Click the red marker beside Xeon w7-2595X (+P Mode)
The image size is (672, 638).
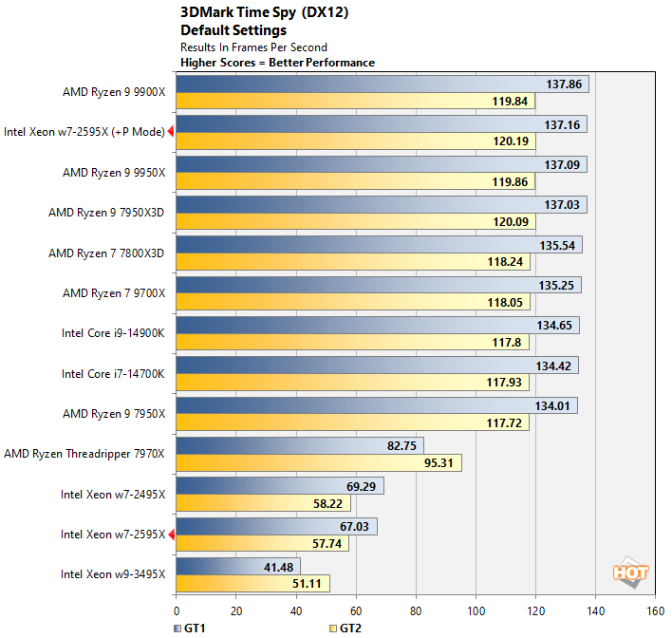(x=171, y=131)
